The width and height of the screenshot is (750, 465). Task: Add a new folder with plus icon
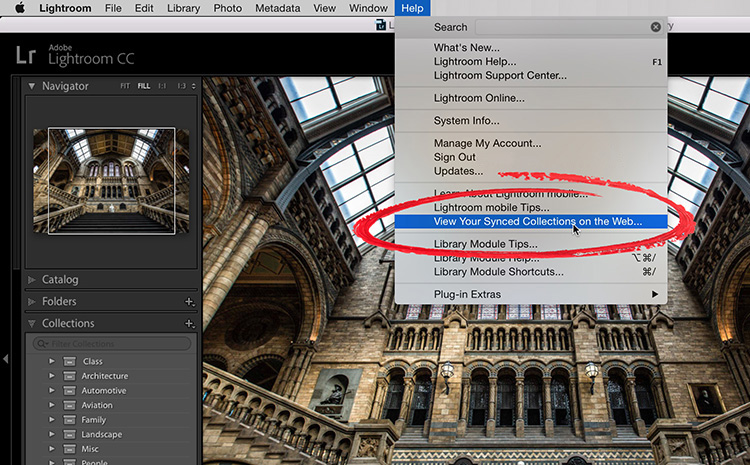tap(189, 302)
